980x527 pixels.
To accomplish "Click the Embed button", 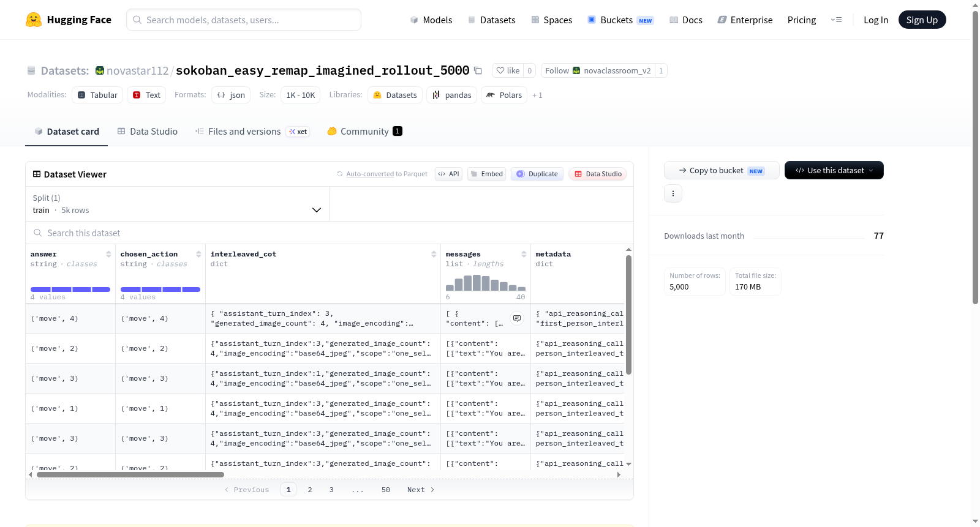I will point(486,174).
